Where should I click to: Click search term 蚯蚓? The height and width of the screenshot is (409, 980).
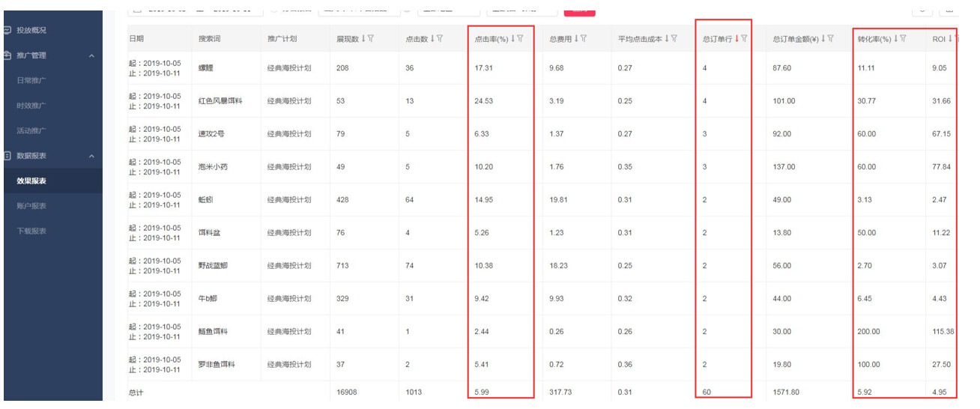click(x=206, y=200)
